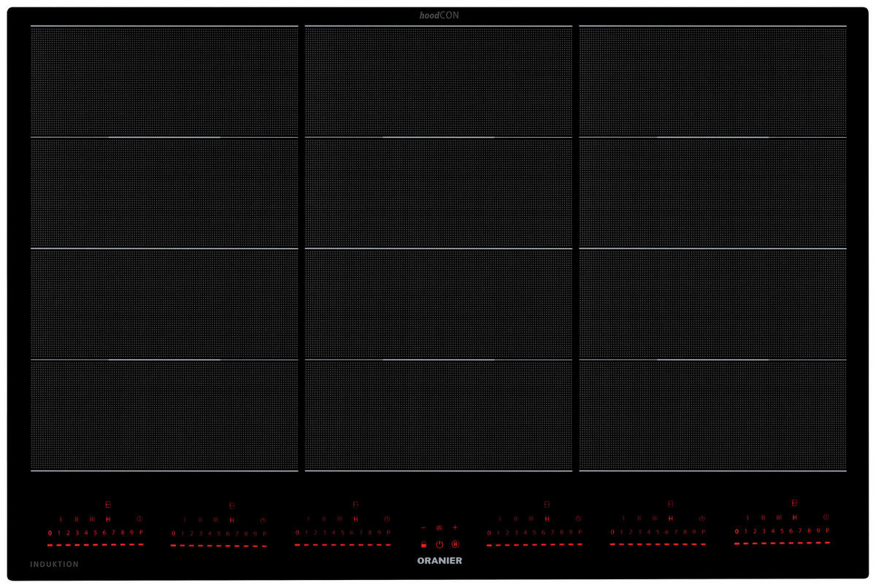Image resolution: width=876 pixels, height=588 pixels.
Task: Select the hood icon between minus and plus
Action: [x=439, y=527]
